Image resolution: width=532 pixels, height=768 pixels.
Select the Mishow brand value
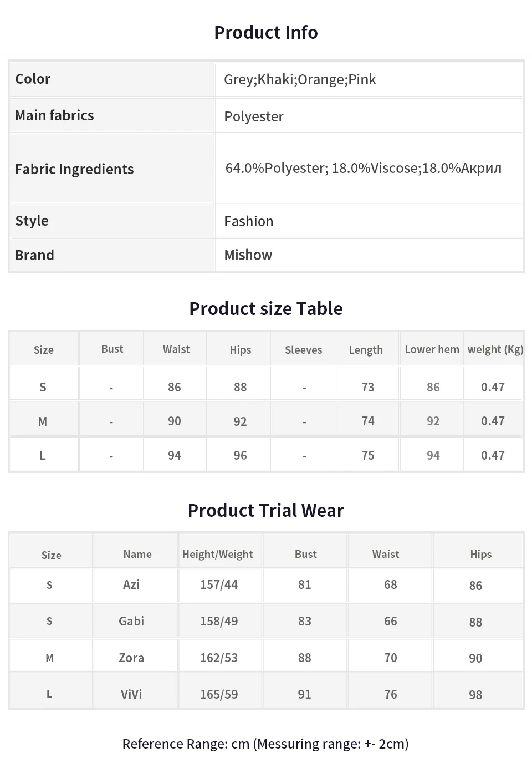coord(248,255)
